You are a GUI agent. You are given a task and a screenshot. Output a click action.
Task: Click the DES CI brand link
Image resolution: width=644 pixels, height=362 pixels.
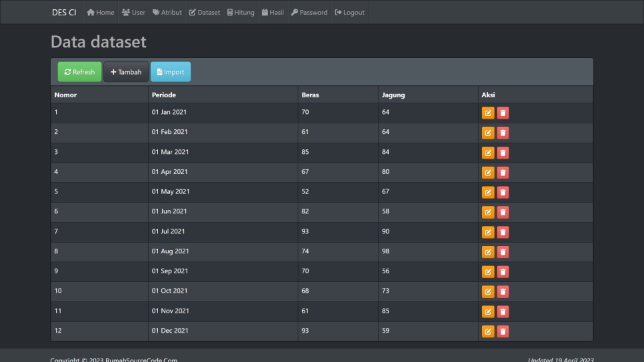click(x=64, y=13)
